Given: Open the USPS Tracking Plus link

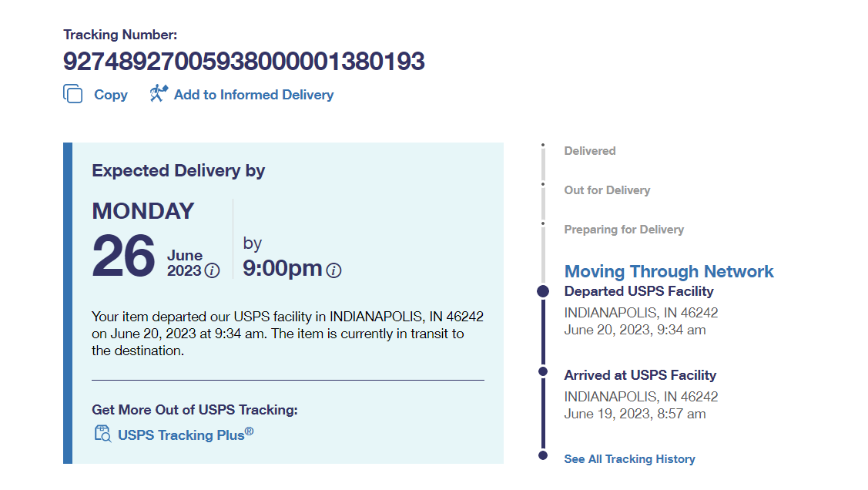Looking at the screenshot, I should click(x=185, y=435).
